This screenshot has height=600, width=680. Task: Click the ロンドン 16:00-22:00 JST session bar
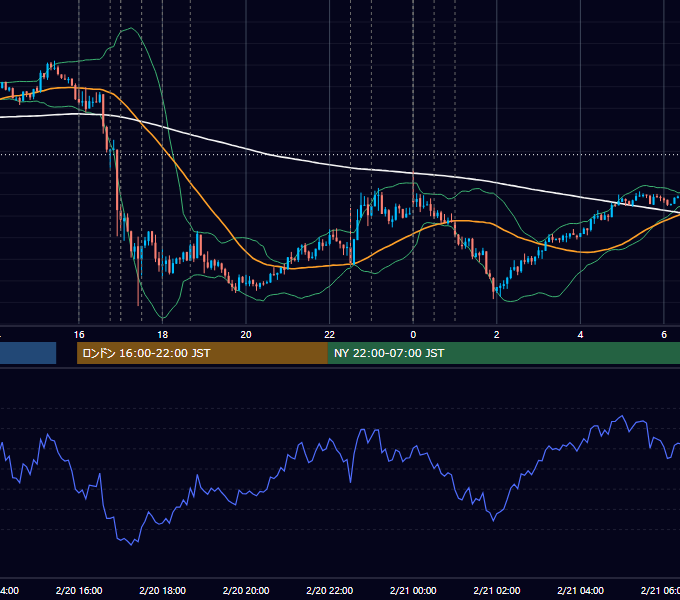tap(202, 353)
